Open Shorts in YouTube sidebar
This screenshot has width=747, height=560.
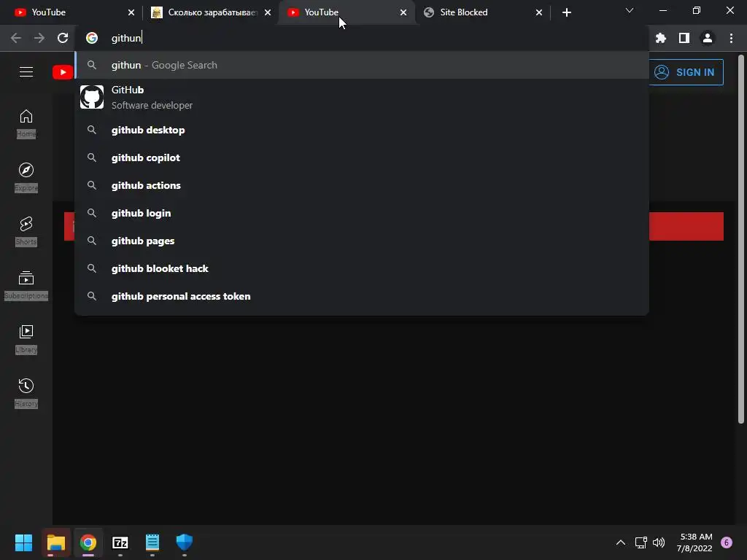(x=26, y=231)
